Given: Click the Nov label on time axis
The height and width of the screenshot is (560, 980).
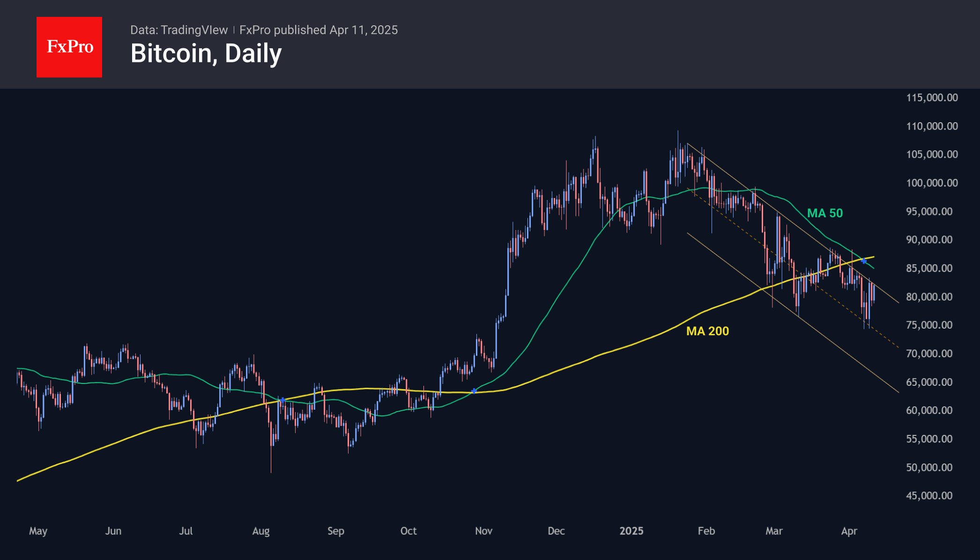Looking at the screenshot, I should pyautogui.click(x=483, y=531).
